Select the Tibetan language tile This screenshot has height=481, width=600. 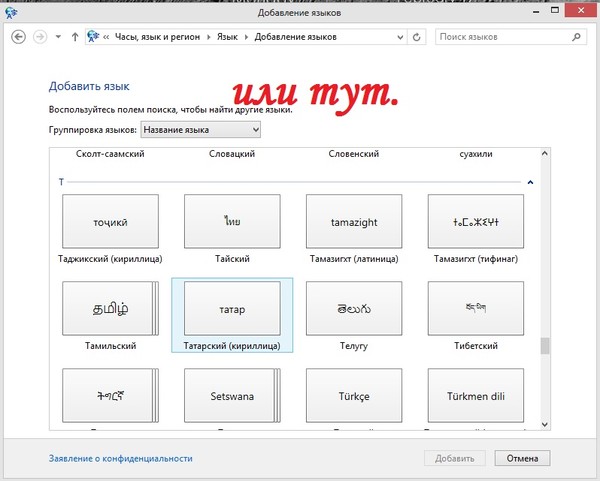point(476,308)
